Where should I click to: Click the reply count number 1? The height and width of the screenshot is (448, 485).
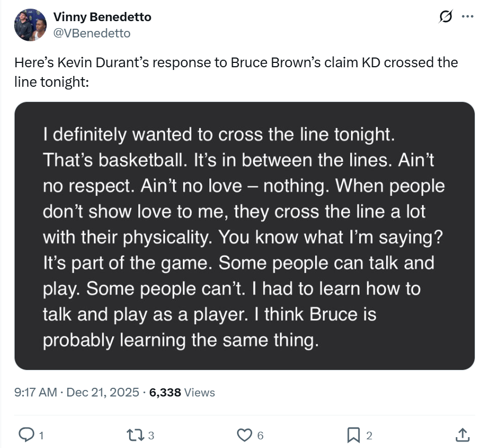(x=42, y=435)
